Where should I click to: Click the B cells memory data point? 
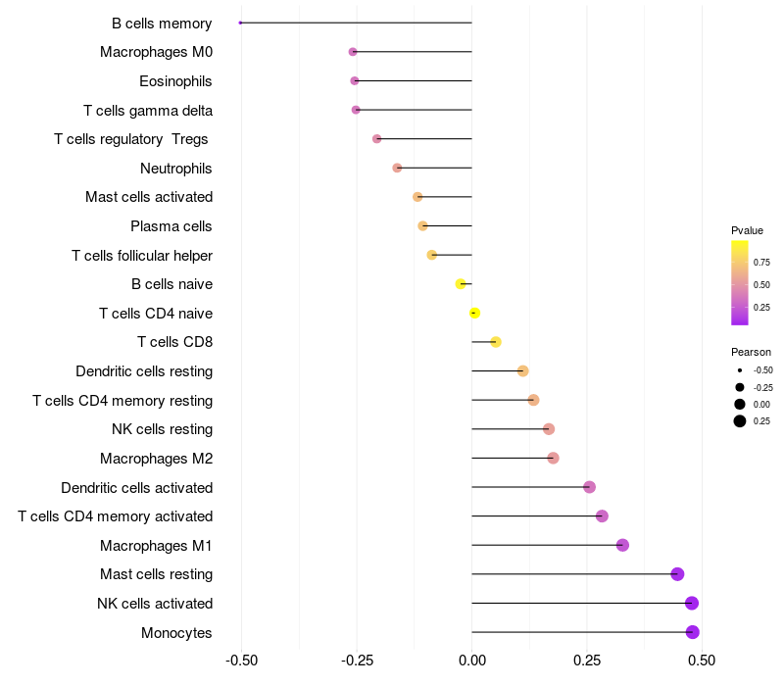click(x=240, y=23)
